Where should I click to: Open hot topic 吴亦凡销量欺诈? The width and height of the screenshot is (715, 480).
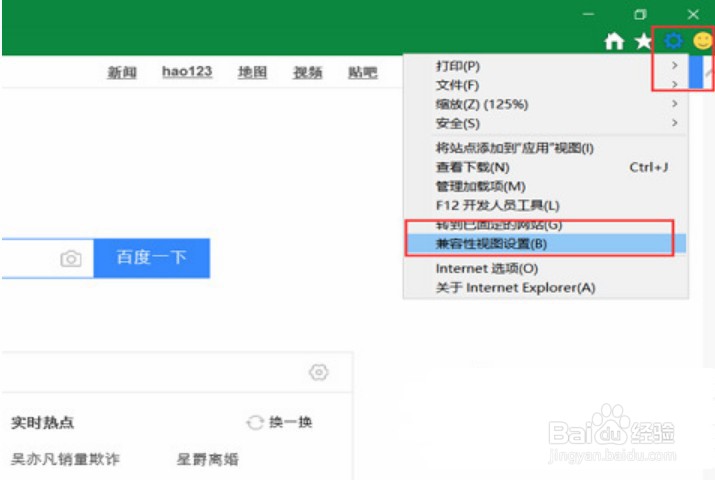[65, 459]
